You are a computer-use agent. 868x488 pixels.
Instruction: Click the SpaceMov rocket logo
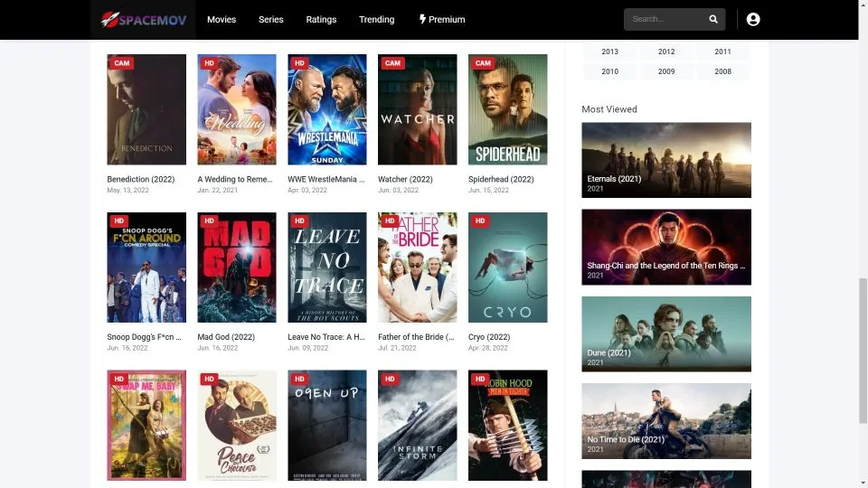(144, 19)
